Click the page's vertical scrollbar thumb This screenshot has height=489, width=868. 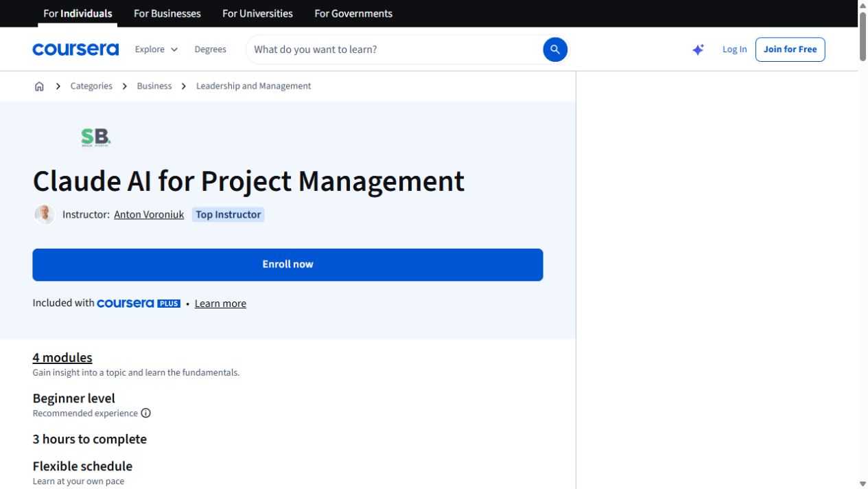[x=863, y=35]
